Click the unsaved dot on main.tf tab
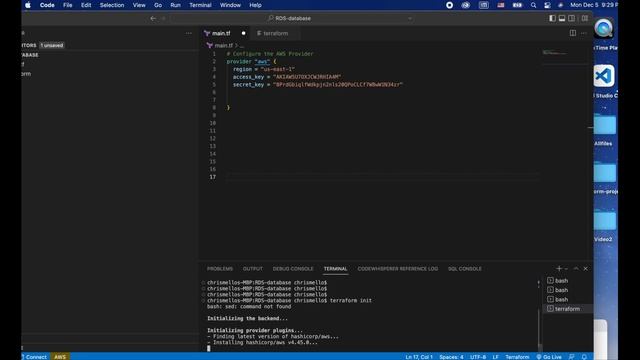 point(243,33)
